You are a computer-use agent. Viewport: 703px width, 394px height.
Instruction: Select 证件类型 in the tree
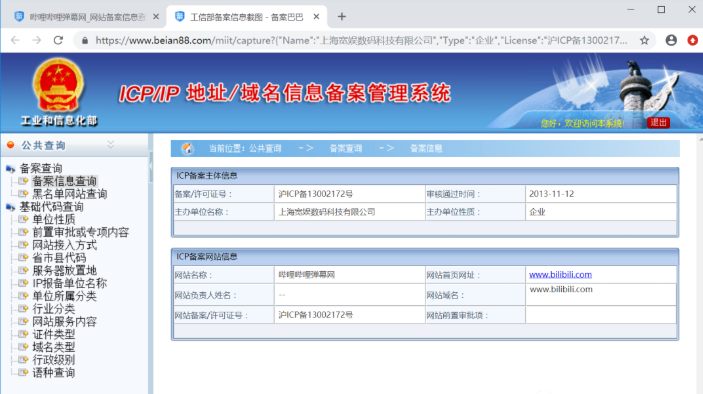pyautogui.click(x=53, y=334)
